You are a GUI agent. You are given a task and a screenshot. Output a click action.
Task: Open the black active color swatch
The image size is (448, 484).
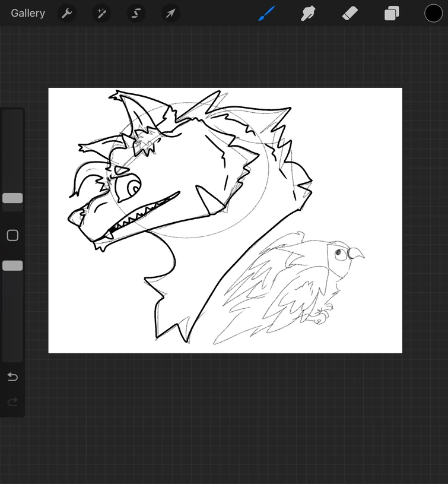433,13
